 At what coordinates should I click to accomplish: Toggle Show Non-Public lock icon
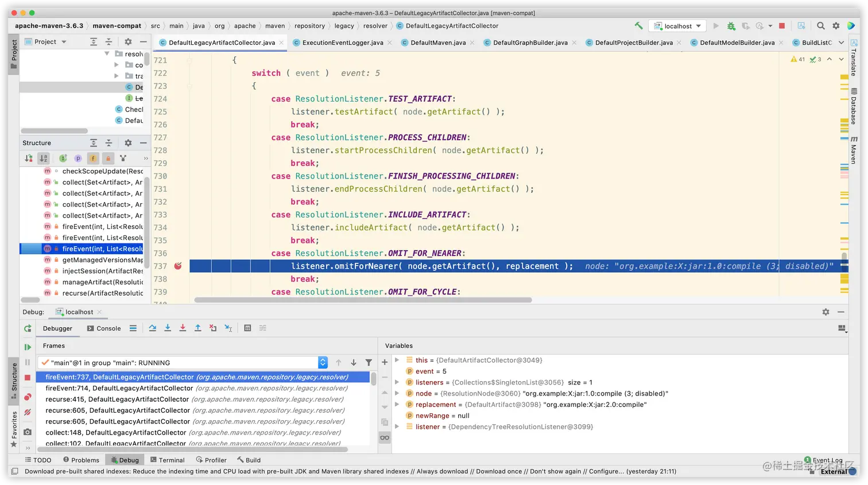click(x=108, y=158)
